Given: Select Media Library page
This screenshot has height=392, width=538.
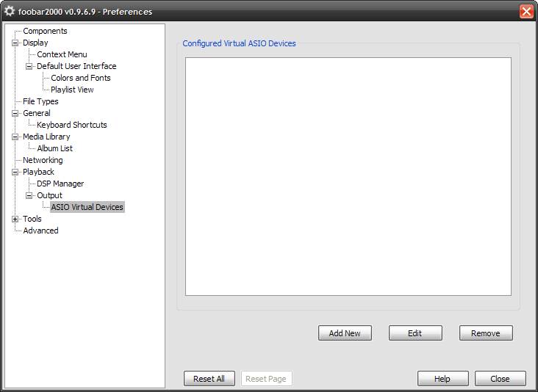Looking at the screenshot, I should [x=46, y=137].
